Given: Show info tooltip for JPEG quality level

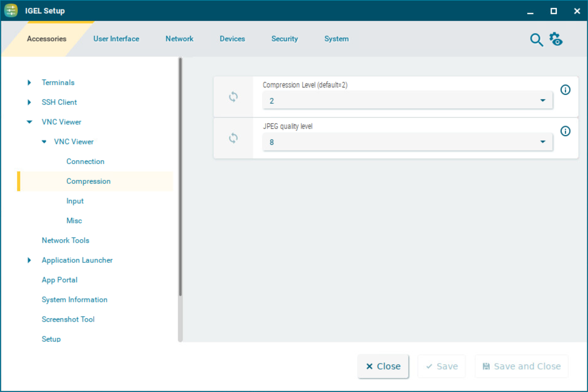Looking at the screenshot, I should click(565, 131).
